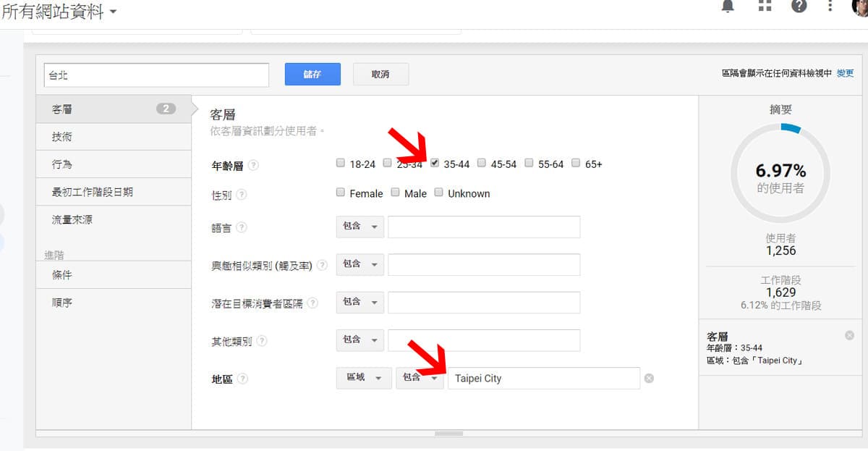This screenshot has height=451, width=868.
Task: Click the 變更 link
Action: point(845,74)
